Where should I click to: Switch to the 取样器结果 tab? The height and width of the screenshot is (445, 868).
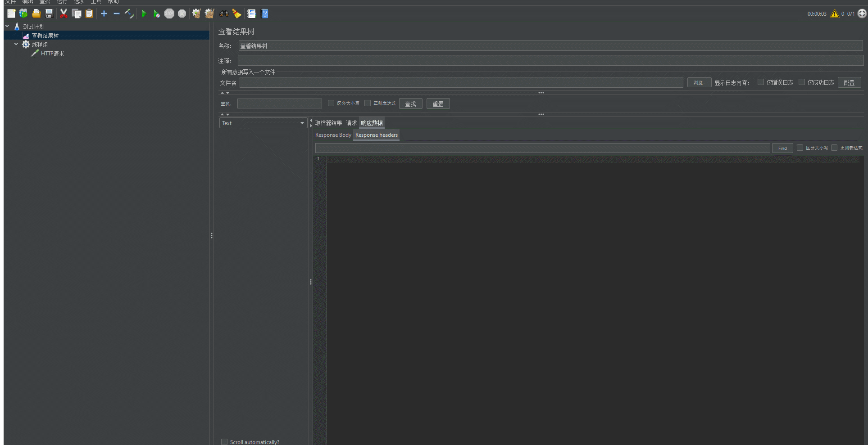pyautogui.click(x=328, y=123)
